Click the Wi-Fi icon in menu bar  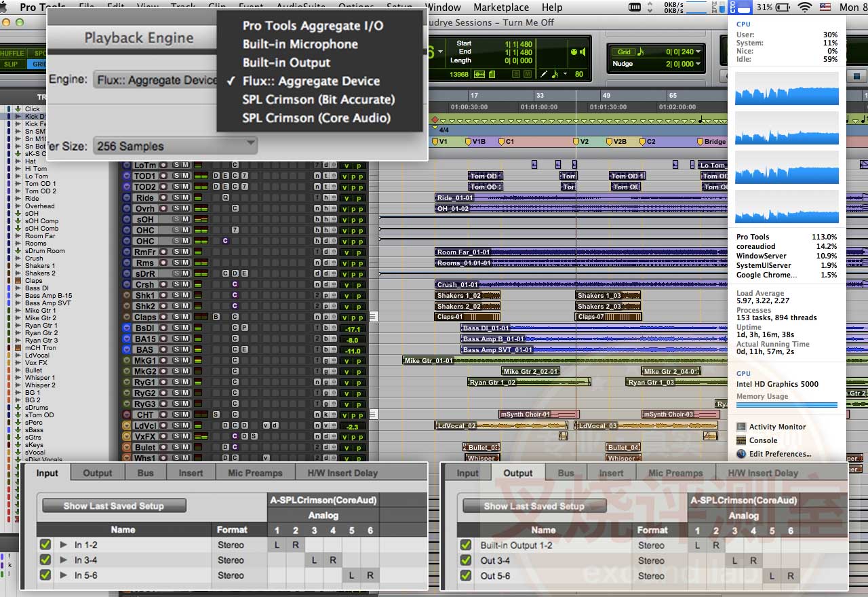(x=805, y=7)
